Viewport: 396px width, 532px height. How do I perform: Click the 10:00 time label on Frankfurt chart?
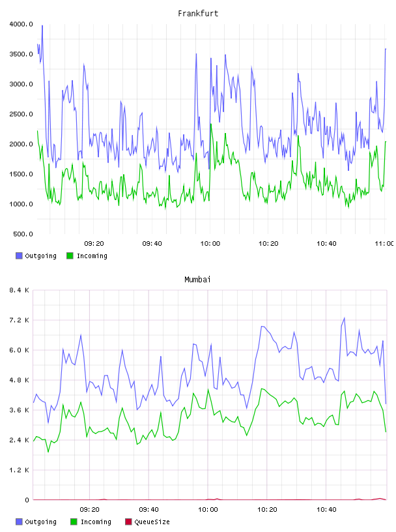click(x=210, y=244)
